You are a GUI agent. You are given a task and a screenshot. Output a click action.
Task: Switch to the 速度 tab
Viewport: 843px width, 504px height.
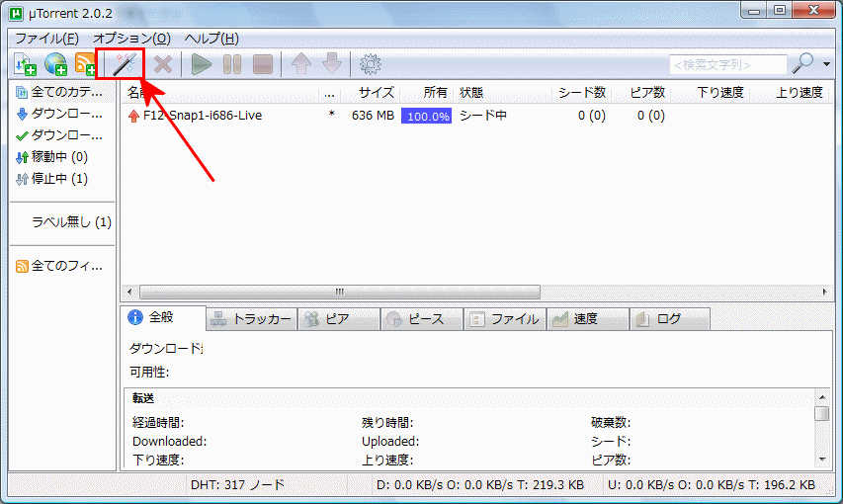coord(588,319)
